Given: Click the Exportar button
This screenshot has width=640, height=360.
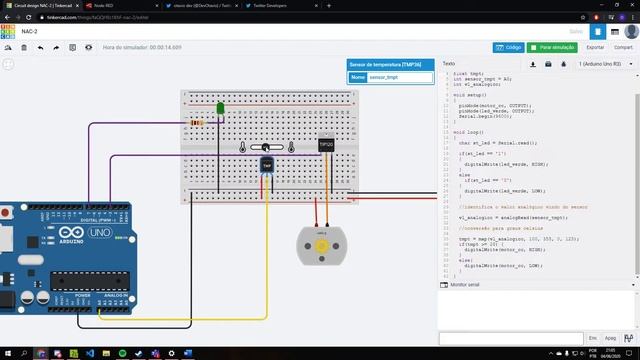Looking at the screenshot, I should coord(595,48).
